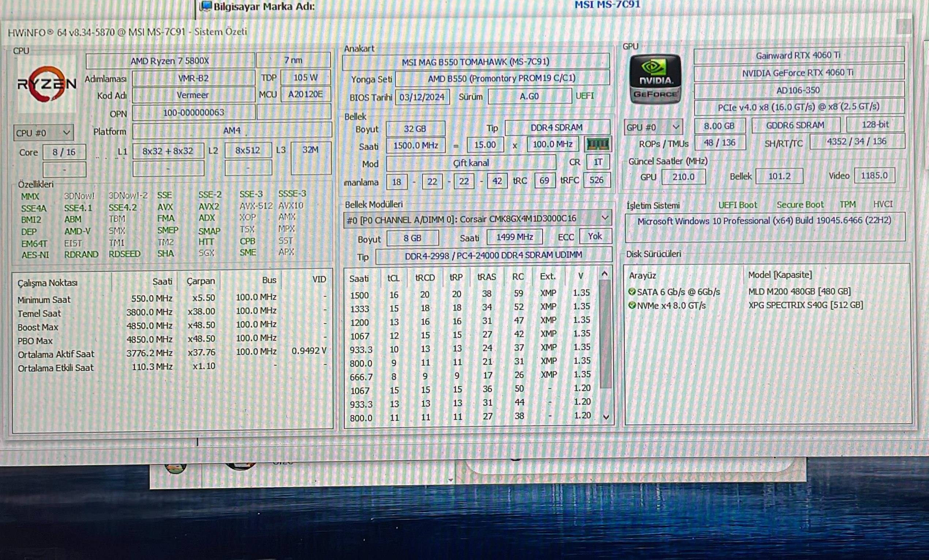The image size is (929, 560).
Task: Click the memory timings scroll down arrow
Action: 606,417
